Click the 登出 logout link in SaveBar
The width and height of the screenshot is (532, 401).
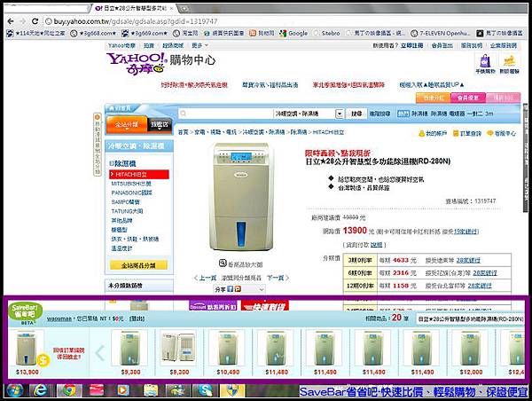[137, 318]
